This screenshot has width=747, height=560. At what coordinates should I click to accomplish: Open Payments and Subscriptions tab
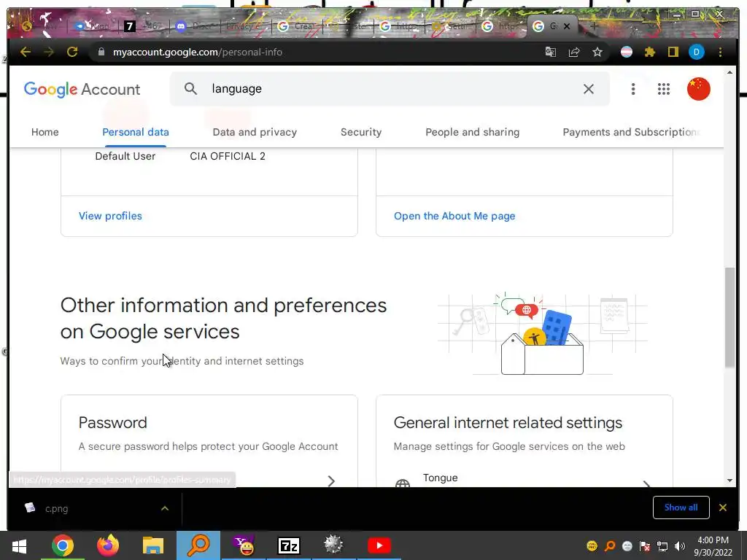point(631,132)
